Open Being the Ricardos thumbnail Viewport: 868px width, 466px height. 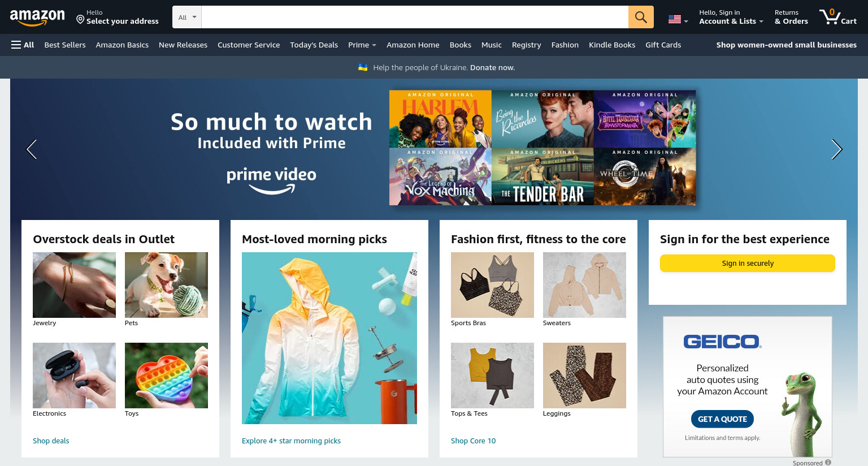(542, 119)
